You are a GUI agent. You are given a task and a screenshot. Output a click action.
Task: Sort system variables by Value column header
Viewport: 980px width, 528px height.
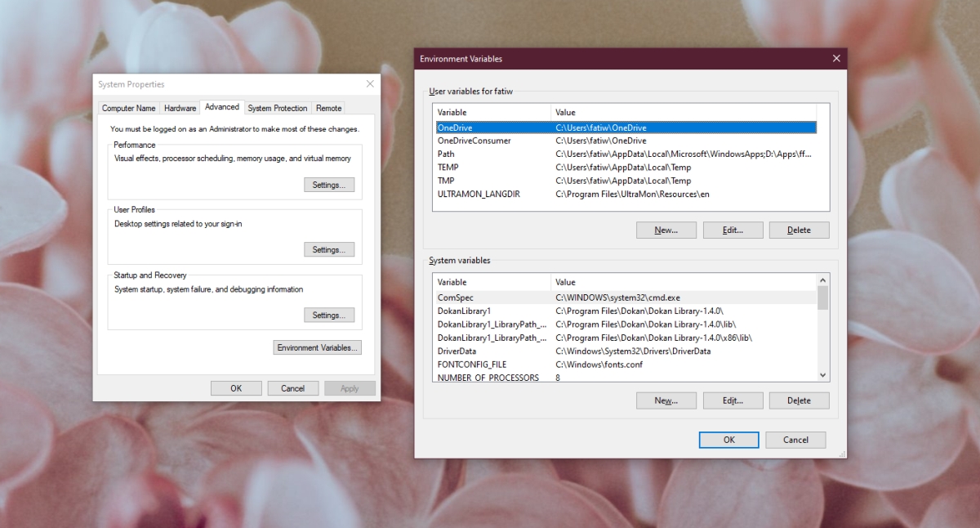[x=684, y=282]
